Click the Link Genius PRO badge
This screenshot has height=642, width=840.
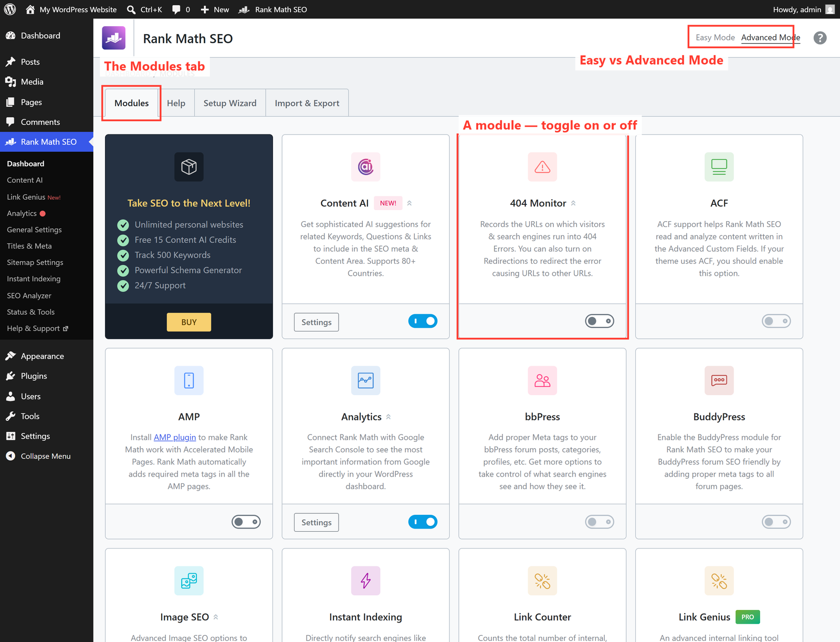[748, 617]
